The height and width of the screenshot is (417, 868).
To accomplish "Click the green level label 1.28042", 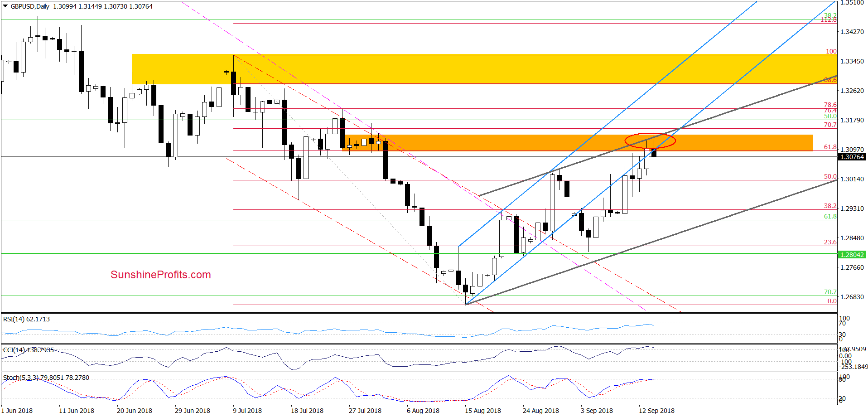I will click(x=852, y=255).
